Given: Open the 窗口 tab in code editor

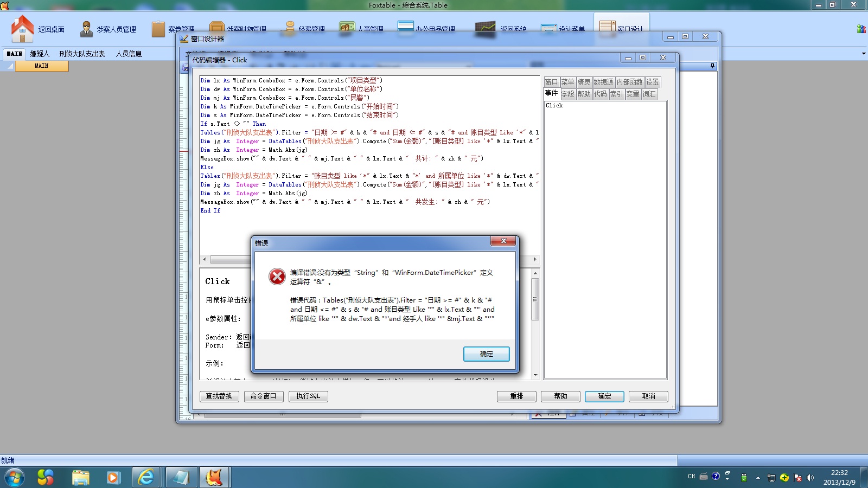Looking at the screenshot, I should [551, 82].
